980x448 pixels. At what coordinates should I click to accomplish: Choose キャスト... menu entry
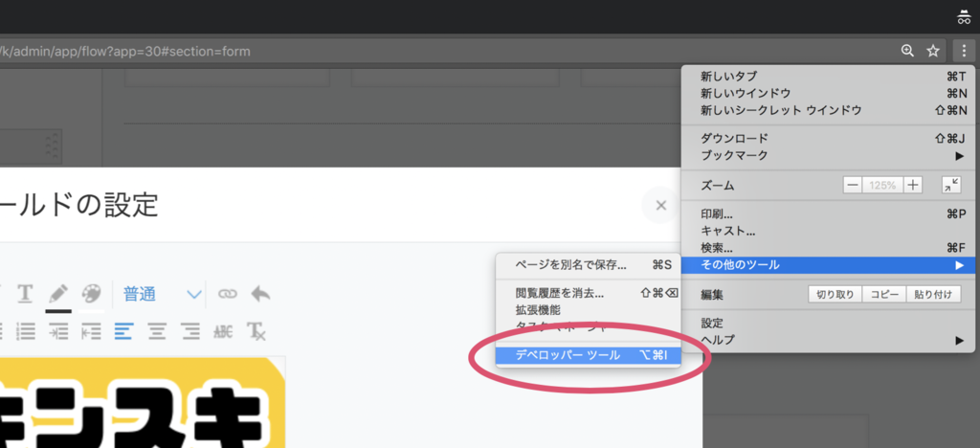click(x=828, y=231)
